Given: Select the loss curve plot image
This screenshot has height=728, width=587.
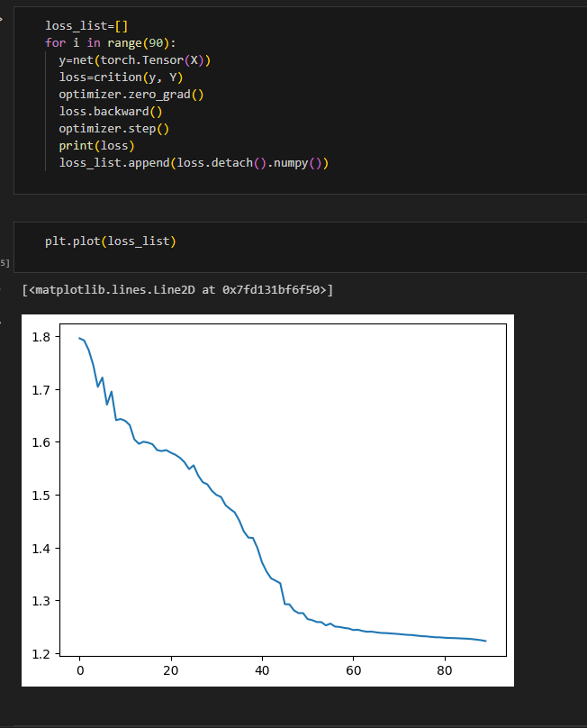Looking at the screenshot, I should (267, 501).
